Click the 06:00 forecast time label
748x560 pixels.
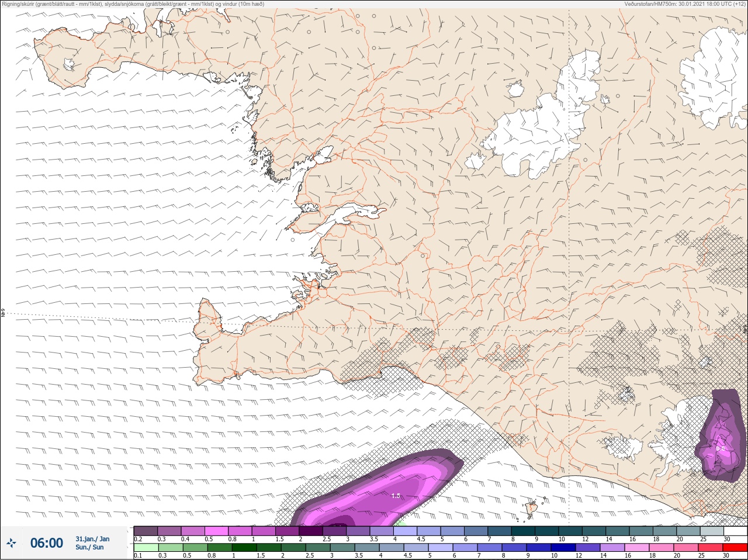click(47, 543)
